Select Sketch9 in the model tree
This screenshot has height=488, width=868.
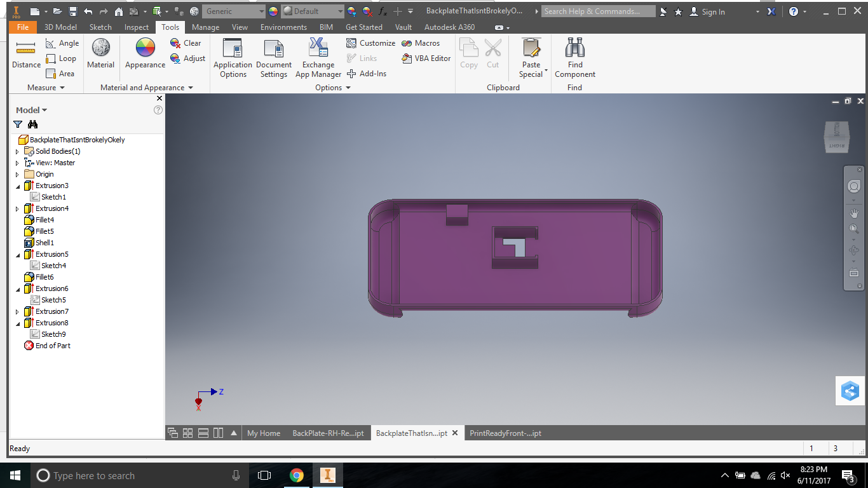pyautogui.click(x=48, y=334)
